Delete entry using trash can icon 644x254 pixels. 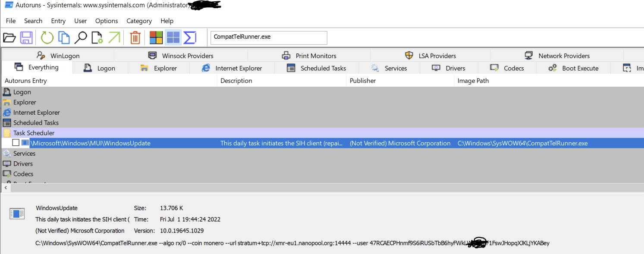coord(135,38)
